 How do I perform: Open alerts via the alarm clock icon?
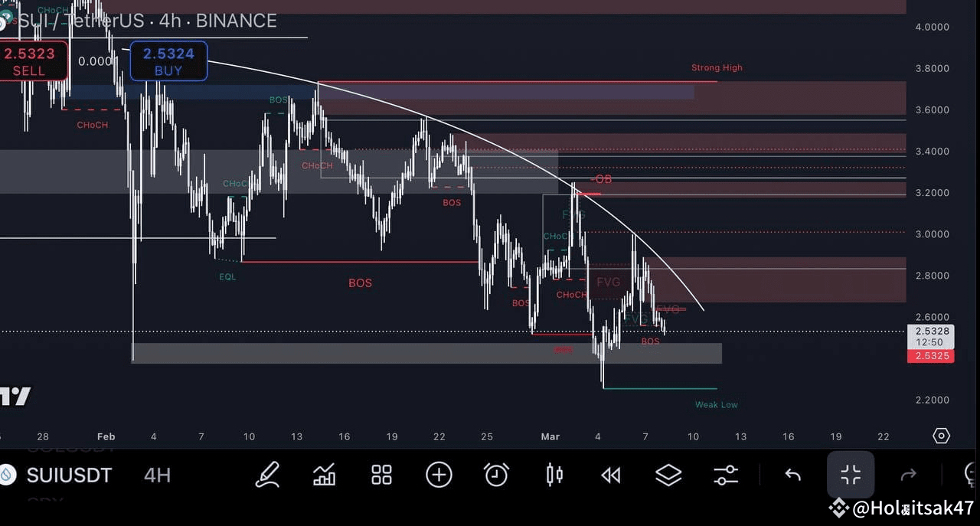[496, 475]
